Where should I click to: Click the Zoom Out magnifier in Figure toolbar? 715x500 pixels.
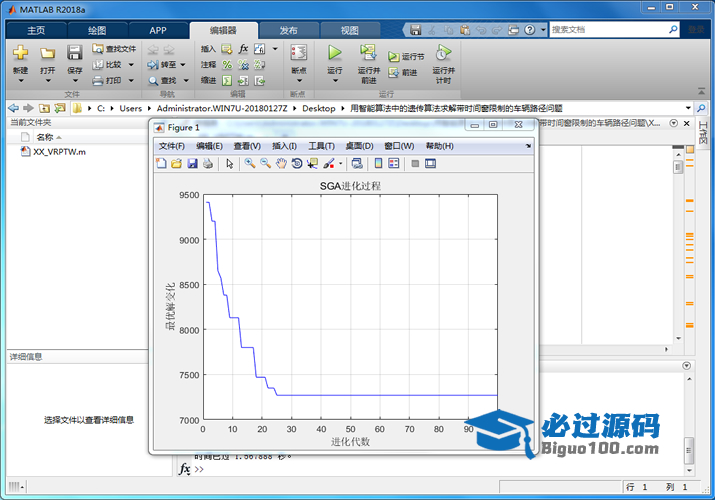(x=266, y=163)
